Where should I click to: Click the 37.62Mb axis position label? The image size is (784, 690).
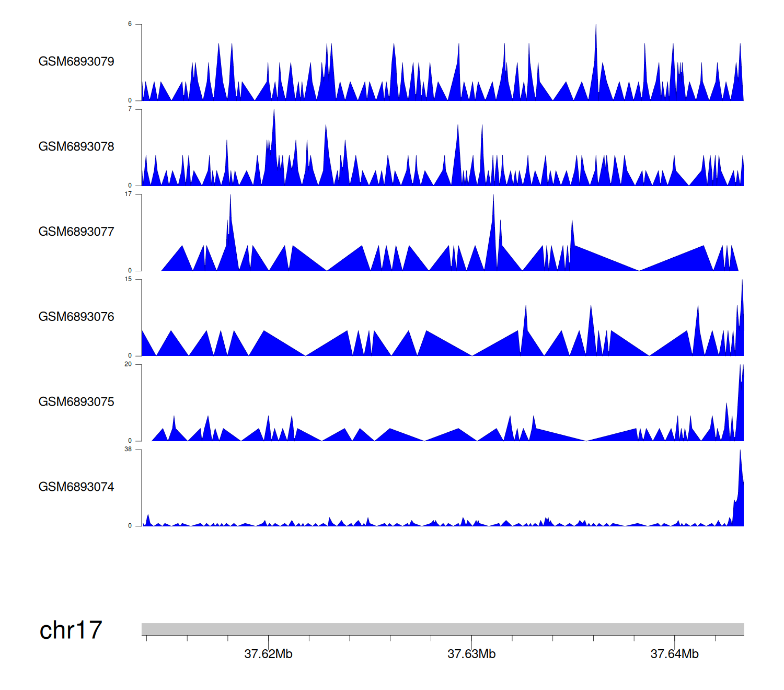pos(268,654)
